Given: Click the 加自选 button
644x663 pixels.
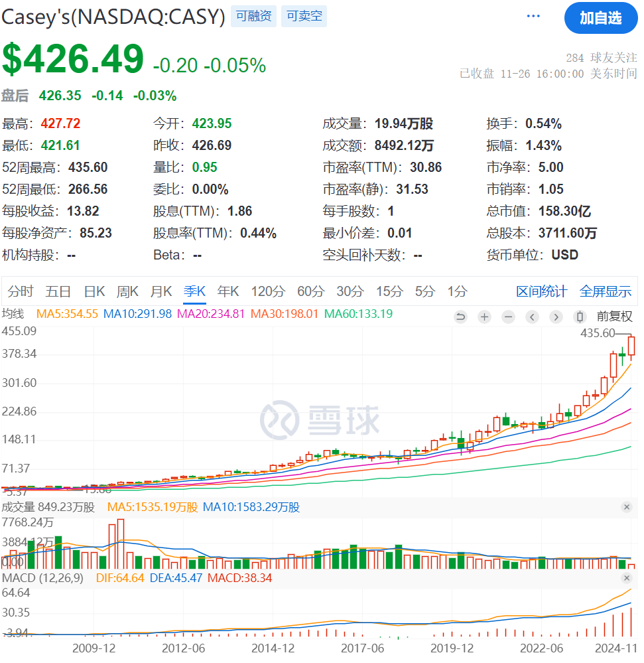Looking at the screenshot, I should [600, 18].
